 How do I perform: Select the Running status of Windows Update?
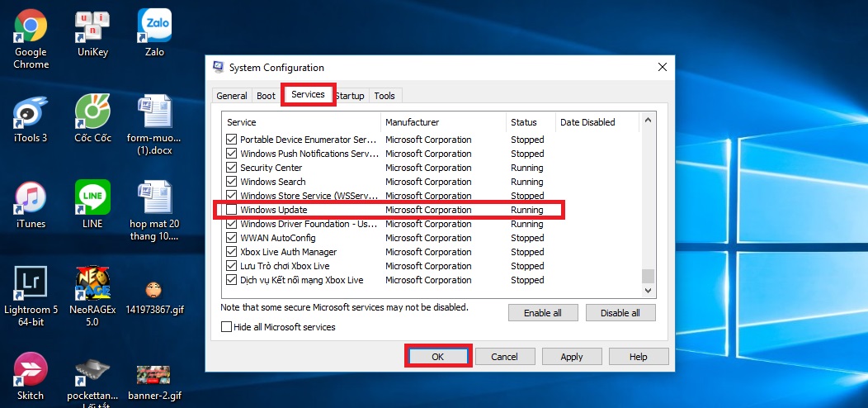[x=527, y=210]
